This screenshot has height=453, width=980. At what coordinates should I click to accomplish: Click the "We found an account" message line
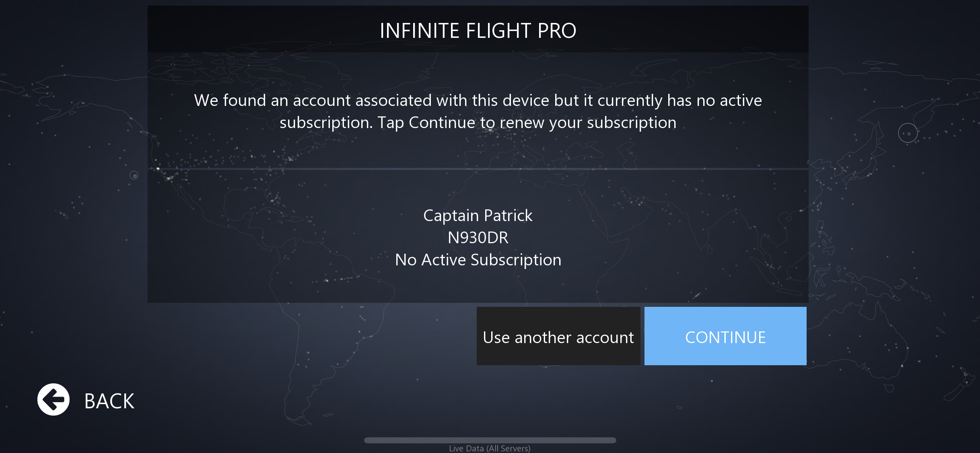(x=478, y=100)
